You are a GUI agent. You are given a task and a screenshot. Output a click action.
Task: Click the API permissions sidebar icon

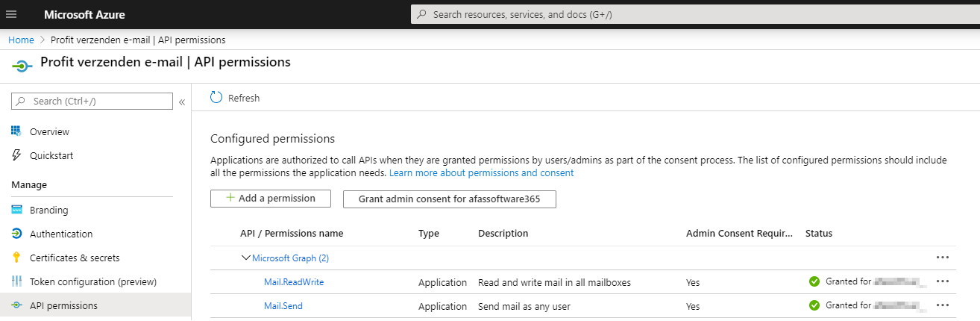pos(16,305)
